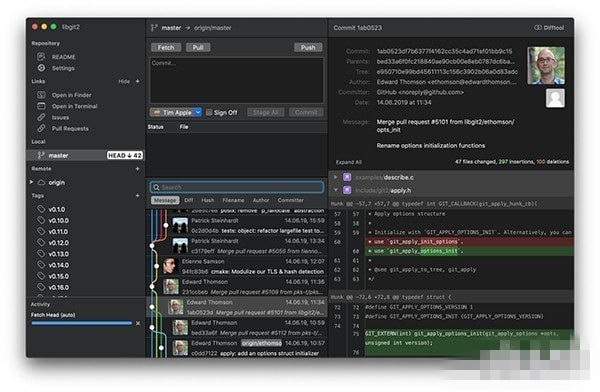
Task: Select commit 94fc83b5 cmake: Modulize our TLS
Action: [x=236, y=266]
